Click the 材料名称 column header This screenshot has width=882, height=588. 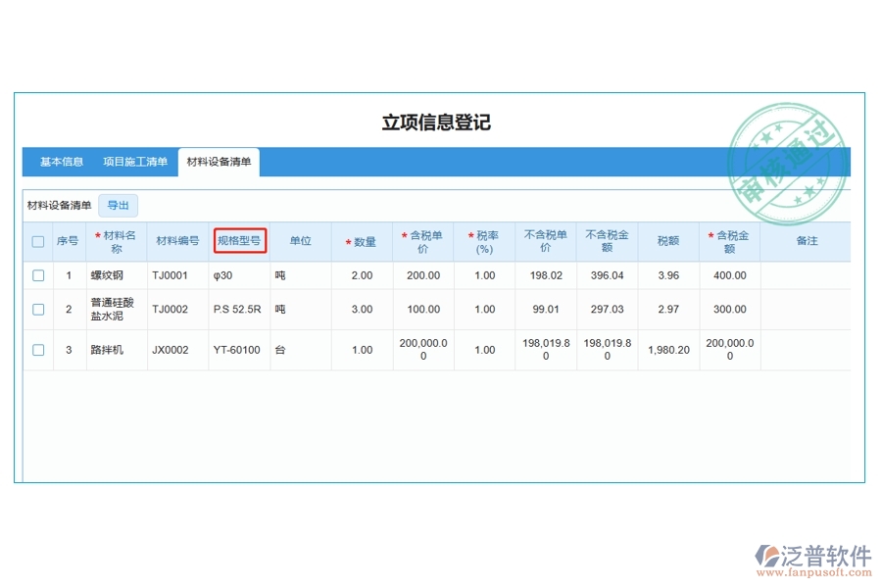(x=118, y=241)
